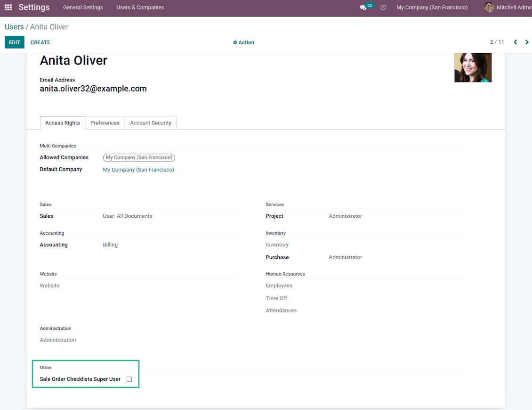Click the greyed Website field label
Image resolution: width=532 pixels, height=410 pixels.
point(49,286)
